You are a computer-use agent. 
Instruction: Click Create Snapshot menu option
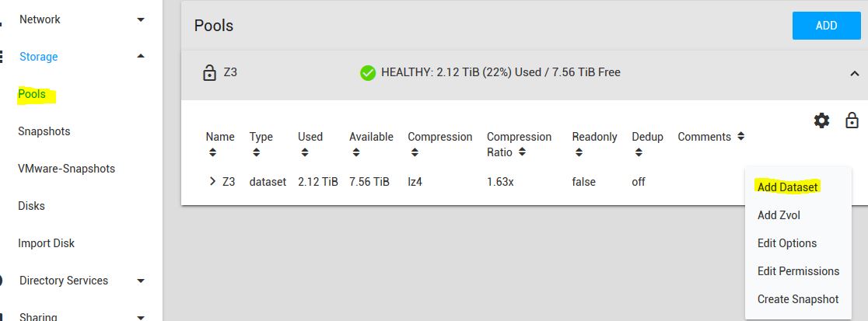tap(798, 299)
